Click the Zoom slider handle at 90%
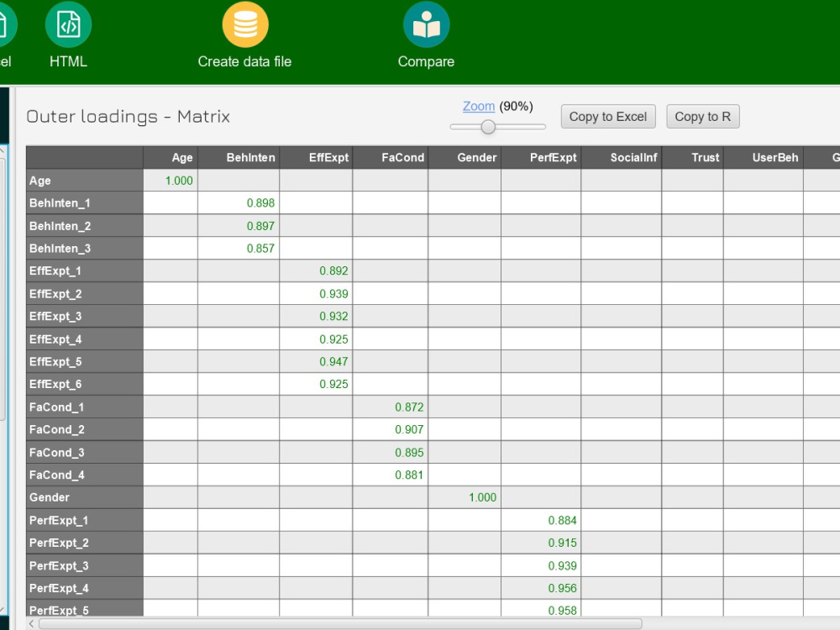The image size is (840, 630). point(490,126)
